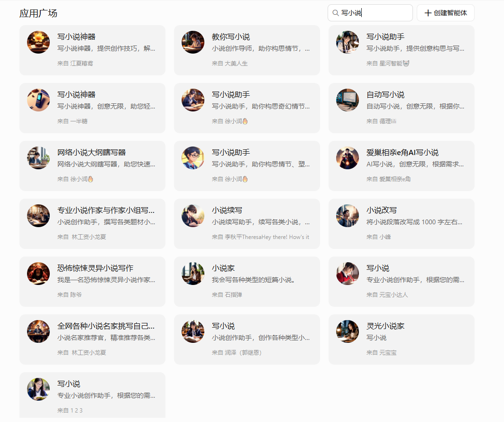Screen dimensions: 504x422
Task: Open the flower avatar of 写小说神器
Action: click(x=38, y=42)
